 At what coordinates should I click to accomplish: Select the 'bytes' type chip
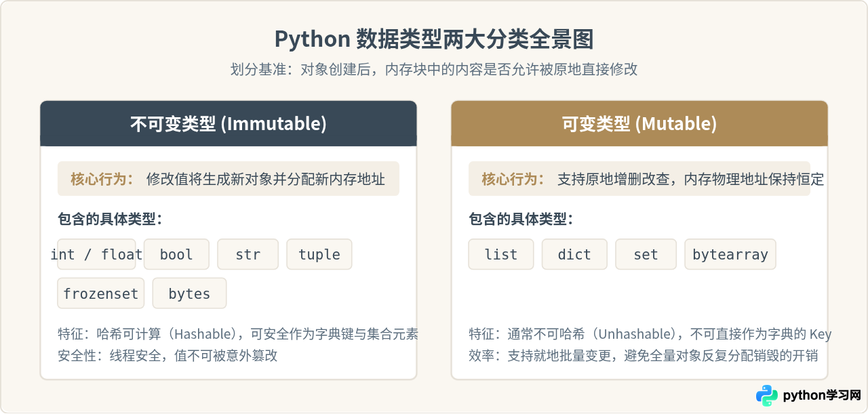[x=189, y=293]
